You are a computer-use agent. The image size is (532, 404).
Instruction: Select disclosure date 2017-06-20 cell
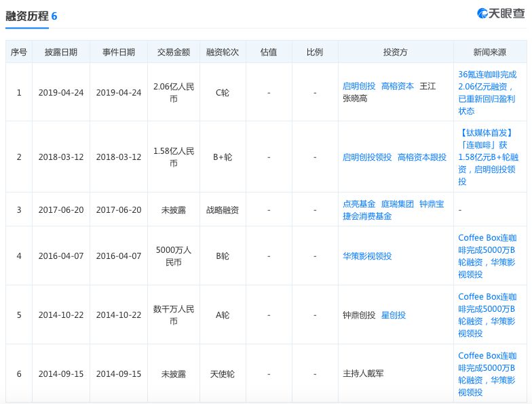(61, 210)
